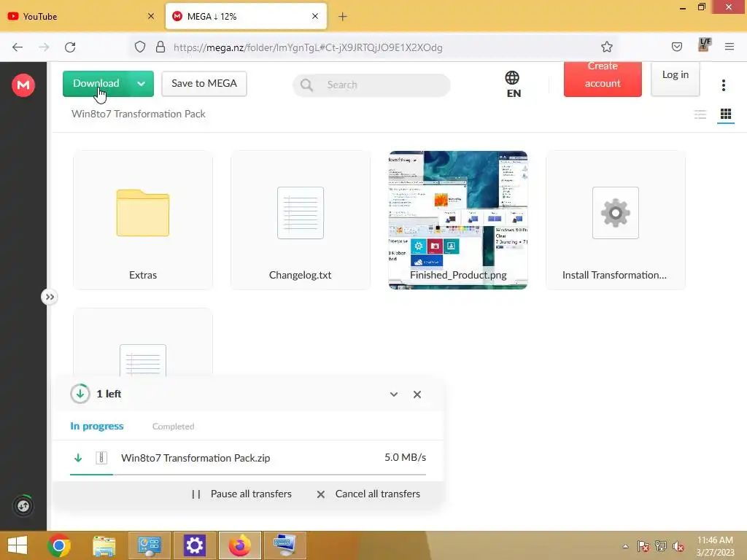Pause all transfers

tap(241, 494)
